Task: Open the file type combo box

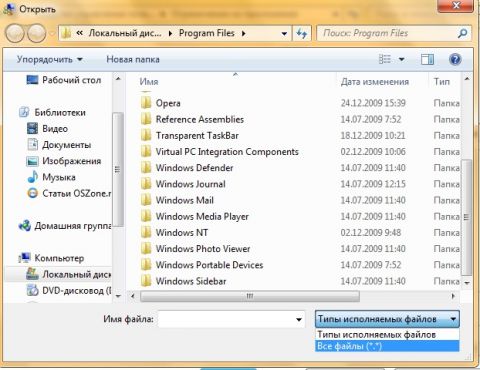Action: click(x=387, y=319)
